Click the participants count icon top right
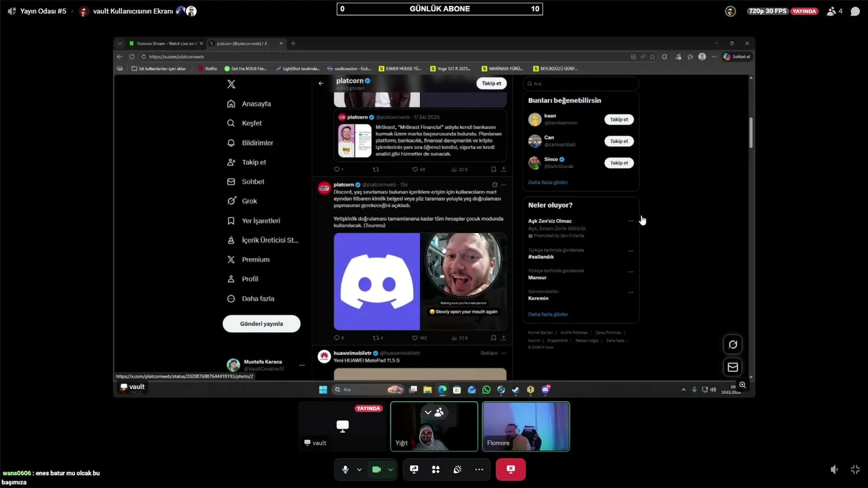The height and width of the screenshot is (488, 868). click(835, 11)
